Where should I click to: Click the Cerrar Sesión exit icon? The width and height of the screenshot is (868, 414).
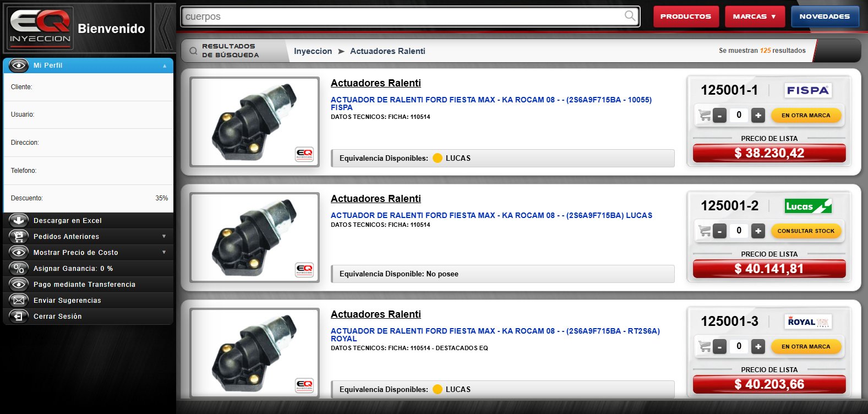pyautogui.click(x=19, y=316)
